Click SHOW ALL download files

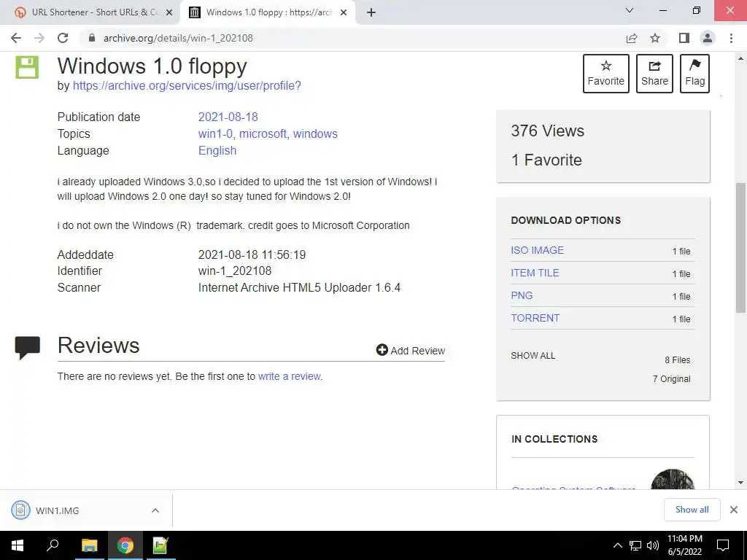click(x=533, y=356)
